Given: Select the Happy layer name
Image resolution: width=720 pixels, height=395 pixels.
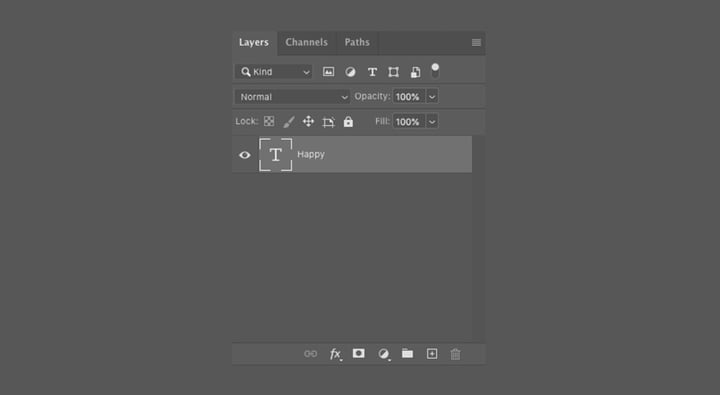Looking at the screenshot, I should 311,154.
